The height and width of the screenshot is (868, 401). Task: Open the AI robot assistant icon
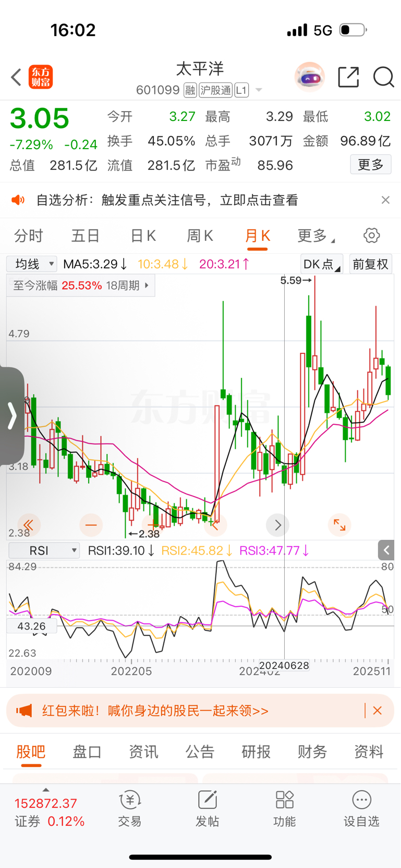[x=310, y=77]
